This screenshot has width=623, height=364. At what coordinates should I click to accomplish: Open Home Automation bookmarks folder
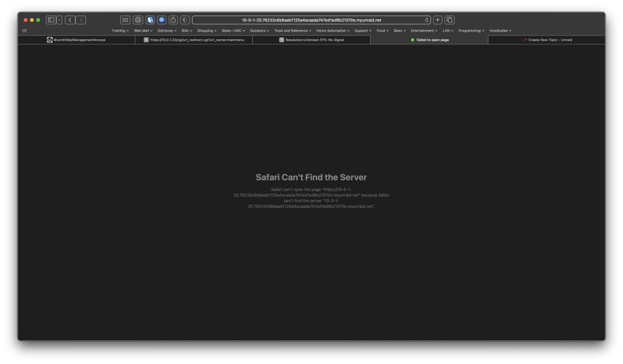(333, 30)
